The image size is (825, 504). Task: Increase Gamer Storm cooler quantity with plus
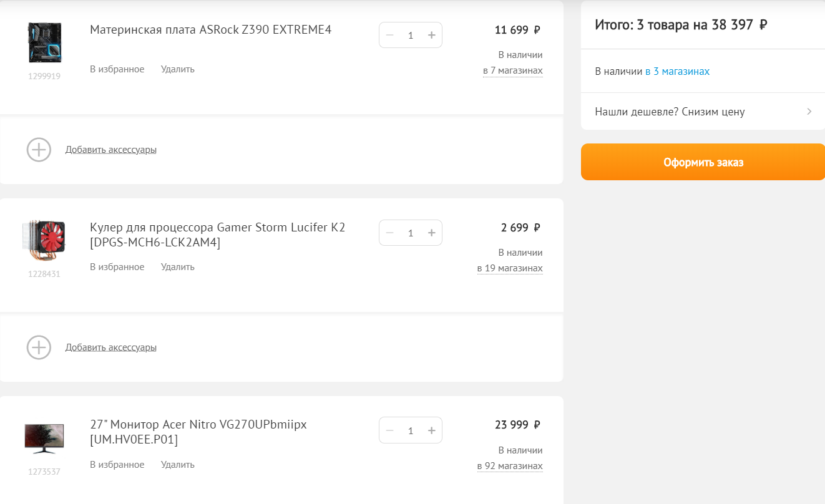[x=431, y=233]
